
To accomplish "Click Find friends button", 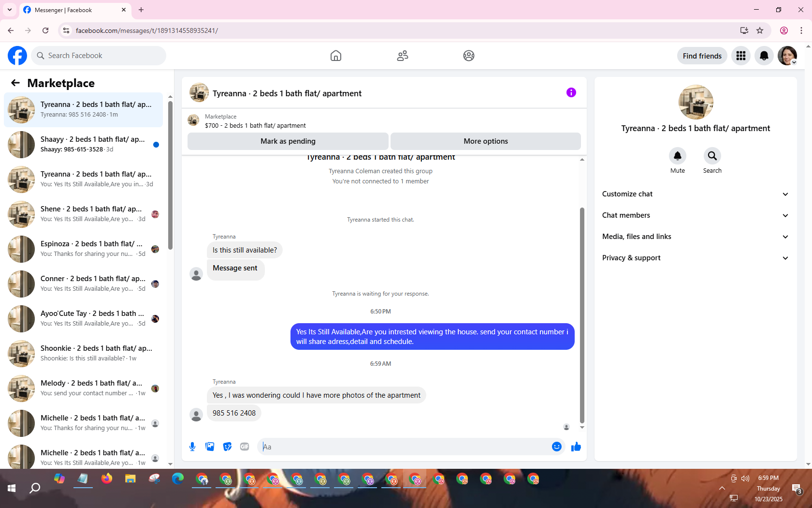I will (702, 56).
